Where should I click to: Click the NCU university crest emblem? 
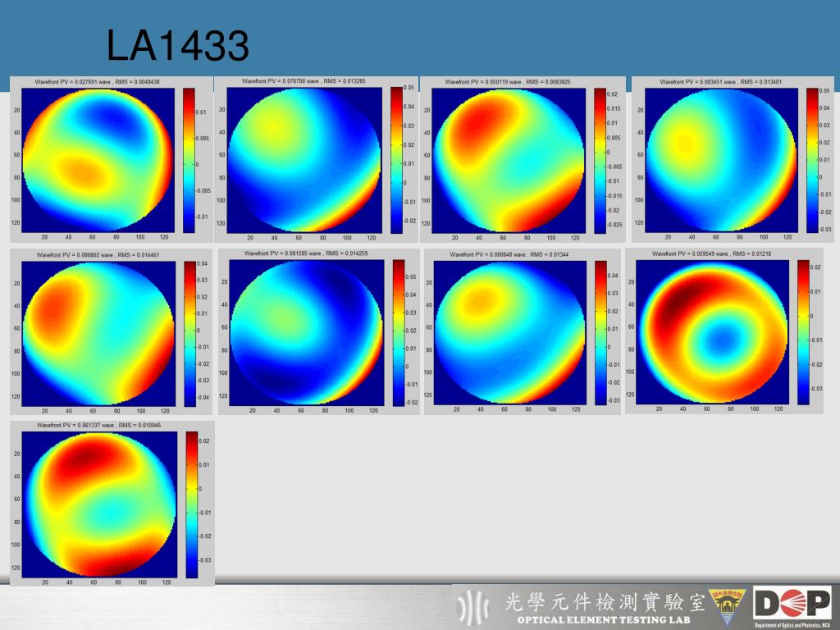pos(727,607)
